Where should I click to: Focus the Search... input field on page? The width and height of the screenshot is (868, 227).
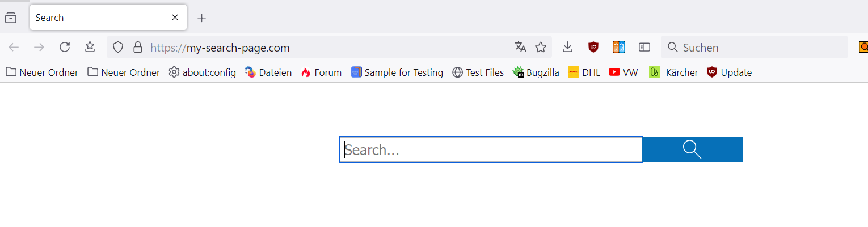pyautogui.click(x=491, y=150)
